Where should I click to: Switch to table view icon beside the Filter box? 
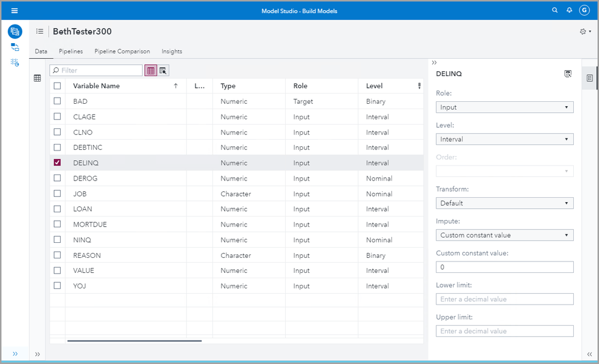[151, 71]
